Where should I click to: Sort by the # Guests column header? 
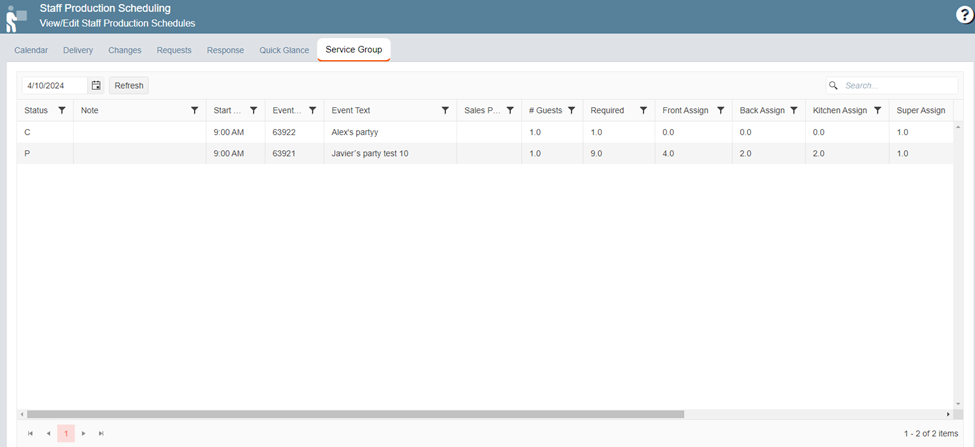(545, 110)
